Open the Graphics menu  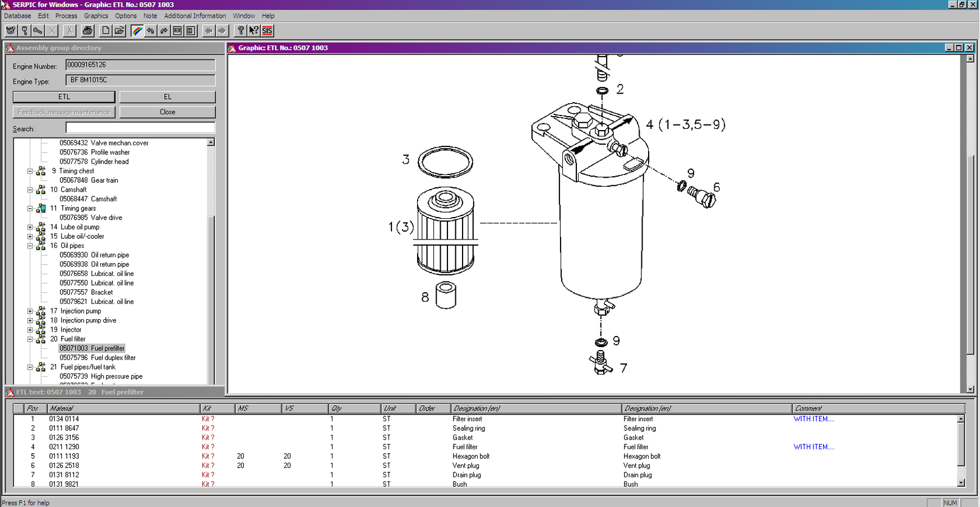tap(96, 16)
